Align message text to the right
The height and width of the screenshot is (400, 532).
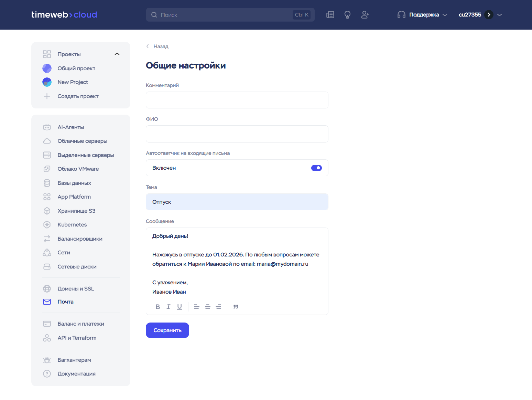tap(218, 307)
